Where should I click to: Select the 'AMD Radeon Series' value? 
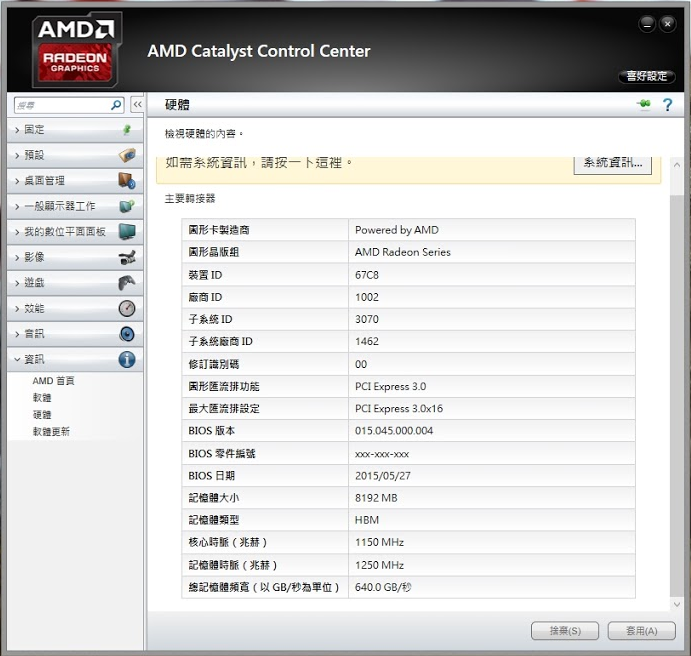pos(403,252)
